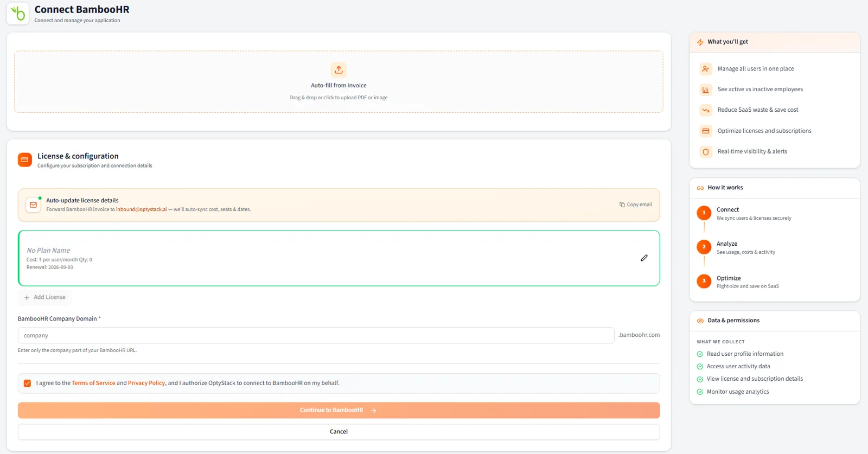Open the Privacy Policy link
Screen dimensions: 868x454
(x=146, y=383)
